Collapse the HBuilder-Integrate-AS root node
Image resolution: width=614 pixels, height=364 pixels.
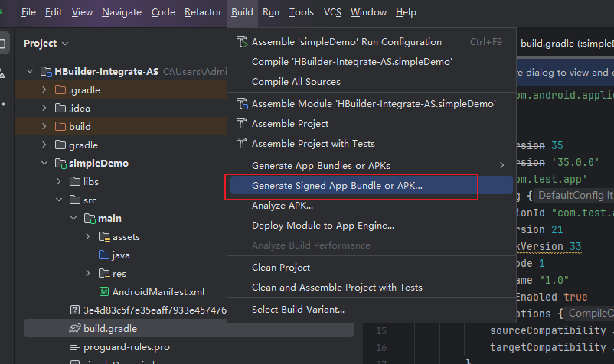click(30, 72)
